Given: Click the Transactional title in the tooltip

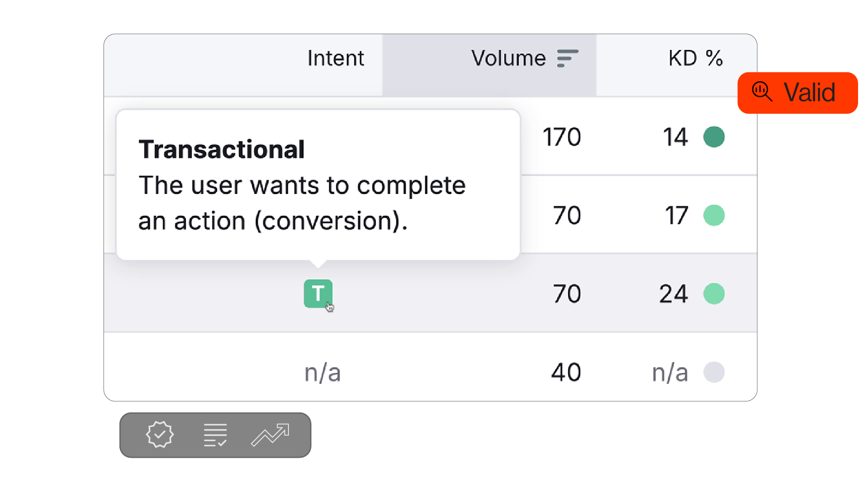Looking at the screenshot, I should (222, 148).
